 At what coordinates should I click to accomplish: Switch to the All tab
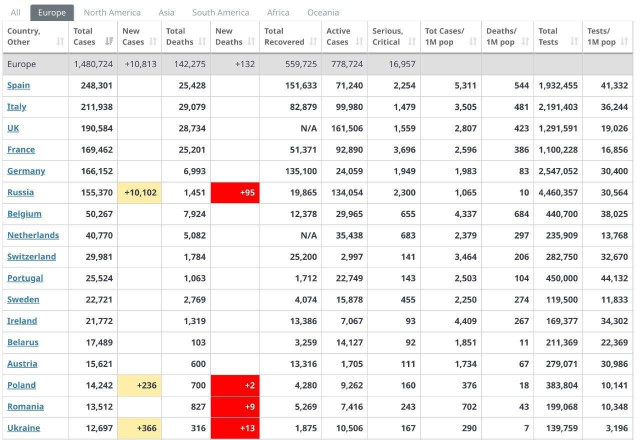point(15,12)
